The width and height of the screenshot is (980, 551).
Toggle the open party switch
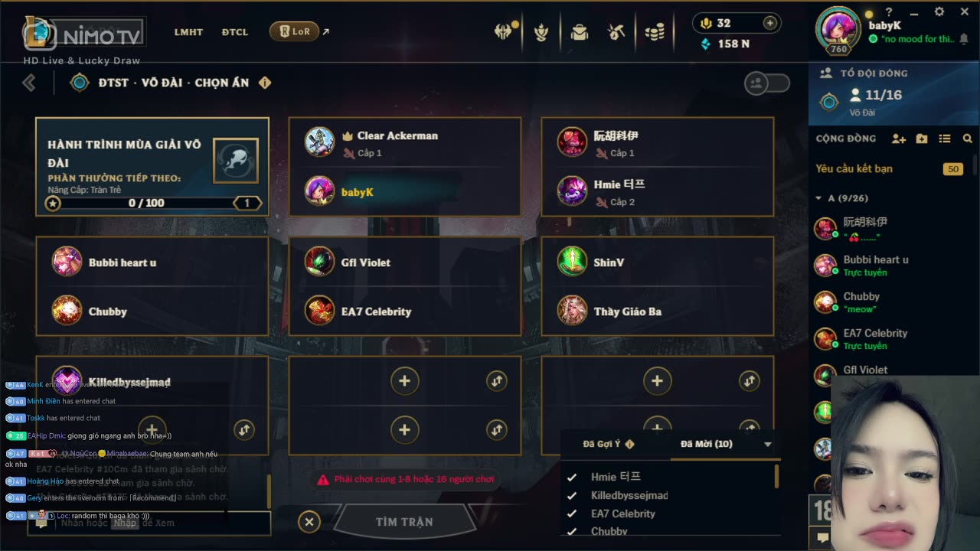[x=767, y=83]
